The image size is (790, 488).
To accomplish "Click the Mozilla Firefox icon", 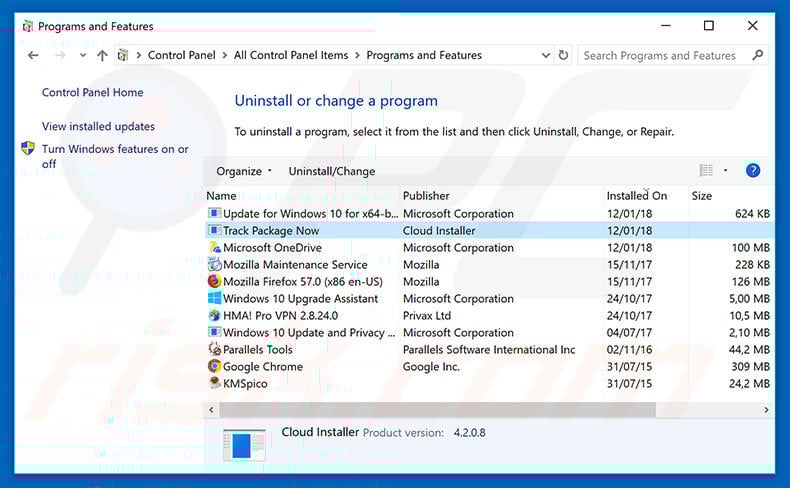I will click(215, 281).
